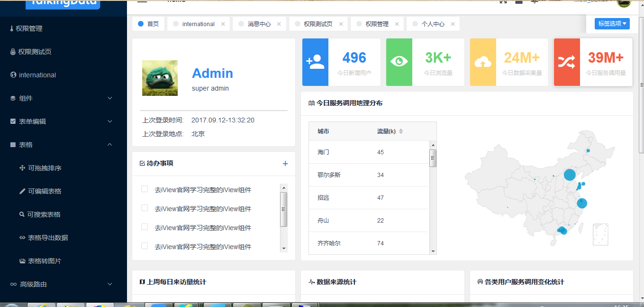Add a new 待办事项 with the plus icon
The width and height of the screenshot is (644, 307).
coord(285,164)
